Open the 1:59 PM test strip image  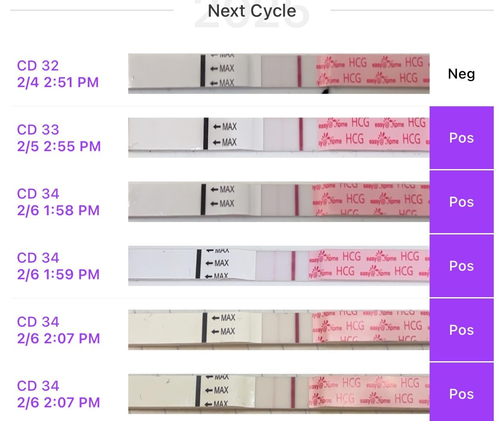click(x=279, y=266)
